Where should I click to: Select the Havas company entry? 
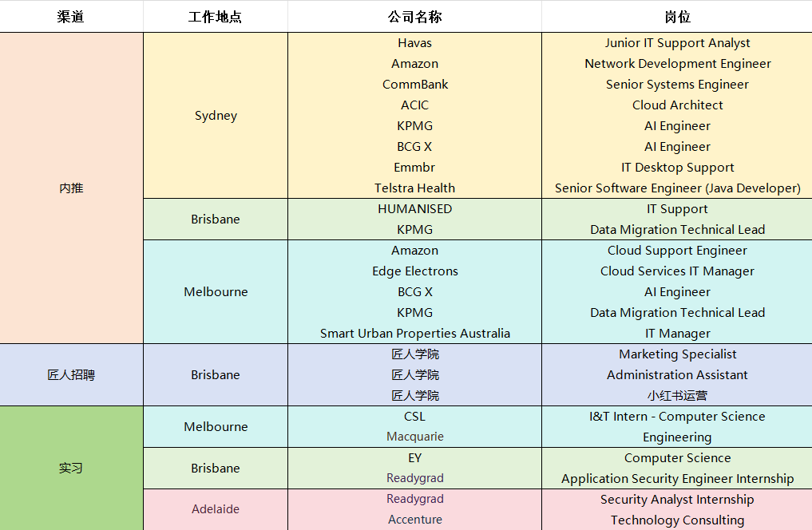415,43
